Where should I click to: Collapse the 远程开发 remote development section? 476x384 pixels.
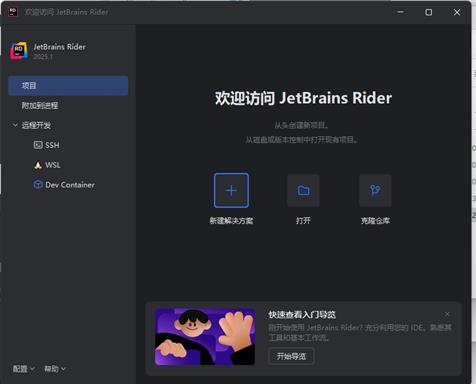[15, 125]
